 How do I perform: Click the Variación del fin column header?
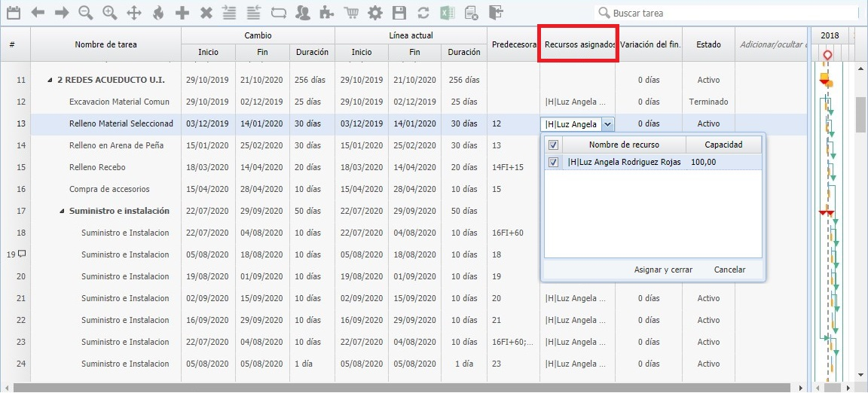tap(650, 44)
